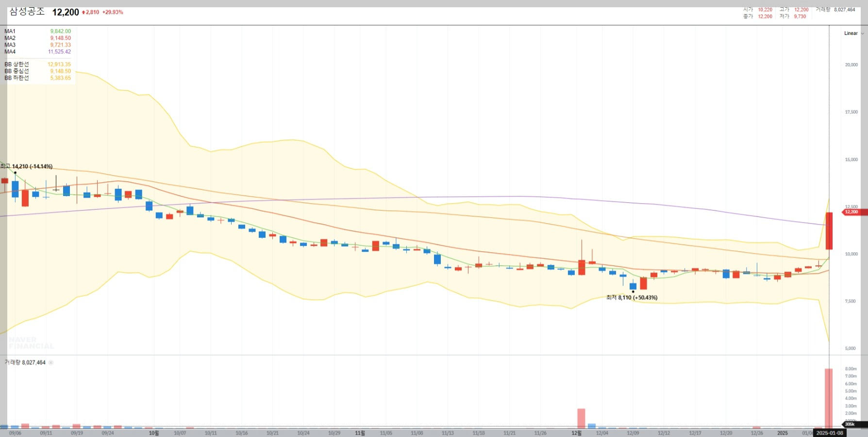Click the 12/04 date axis label
This screenshot has height=437, width=868.
click(x=602, y=433)
